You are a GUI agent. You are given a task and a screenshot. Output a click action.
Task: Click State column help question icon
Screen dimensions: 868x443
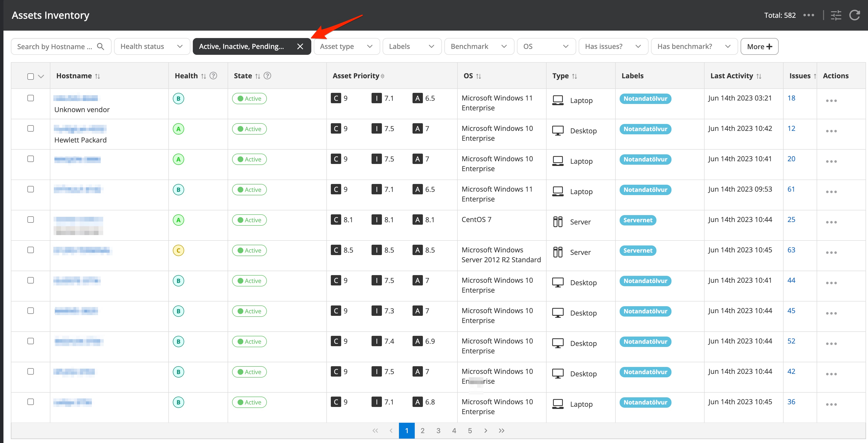pyautogui.click(x=267, y=76)
